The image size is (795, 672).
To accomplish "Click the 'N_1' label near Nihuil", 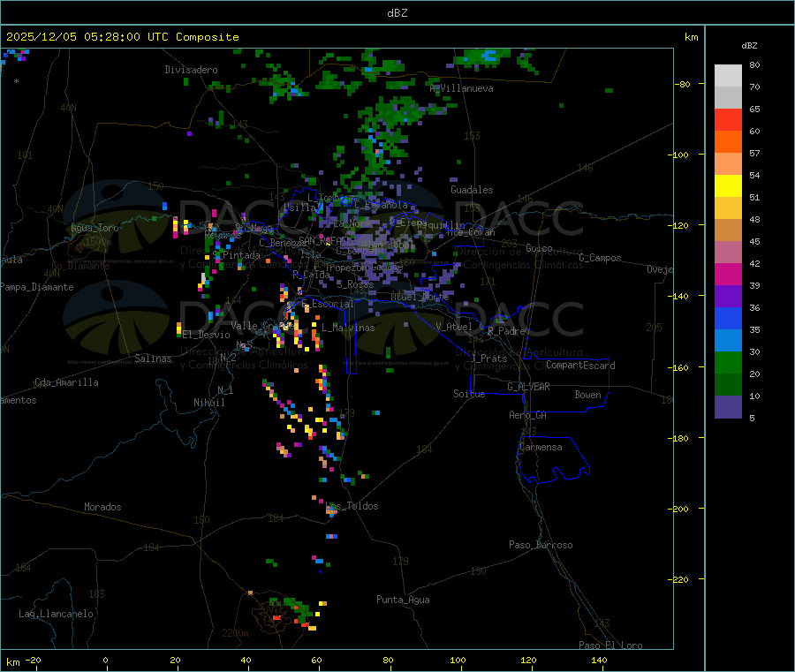I will (x=225, y=389).
